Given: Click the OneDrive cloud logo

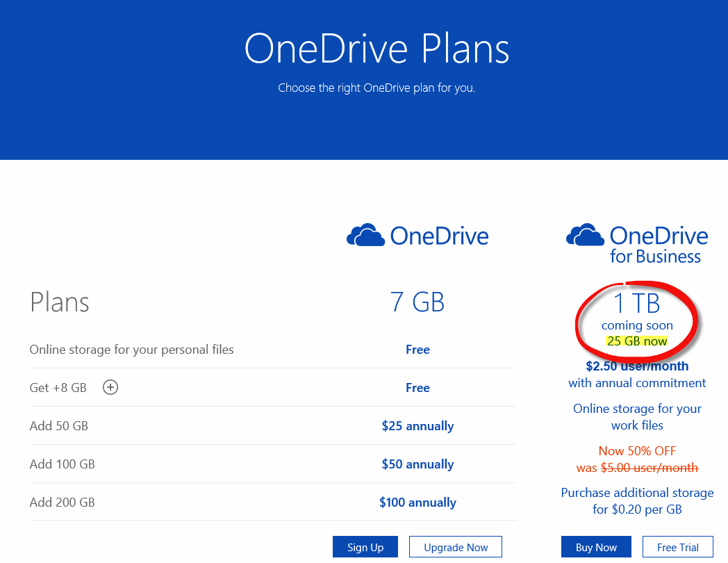Looking at the screenshot, I should 366,235.
